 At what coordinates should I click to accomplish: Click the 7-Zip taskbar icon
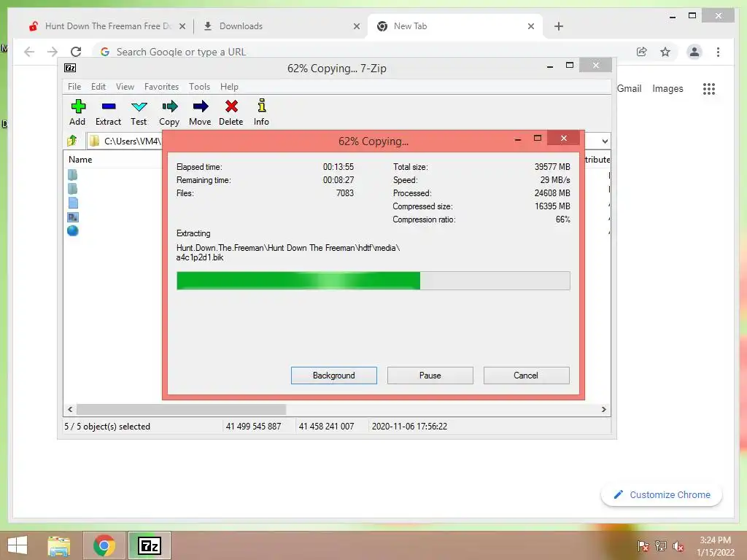[149, 545]
